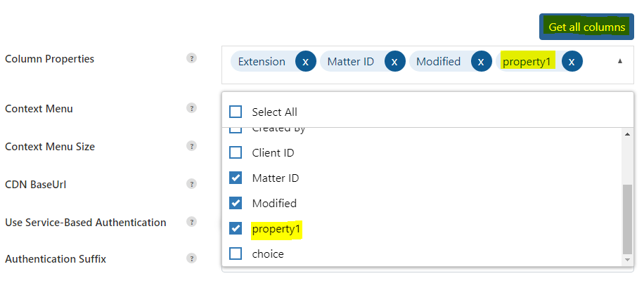The image size is (644, 283).
Task: View help for Use Service-Based Authentication
Action: (191, 222)
